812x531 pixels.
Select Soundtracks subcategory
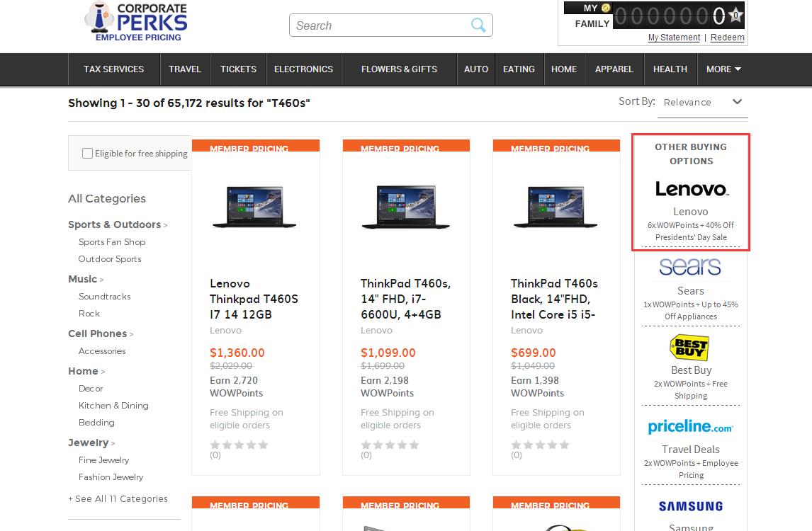point(105,297)
